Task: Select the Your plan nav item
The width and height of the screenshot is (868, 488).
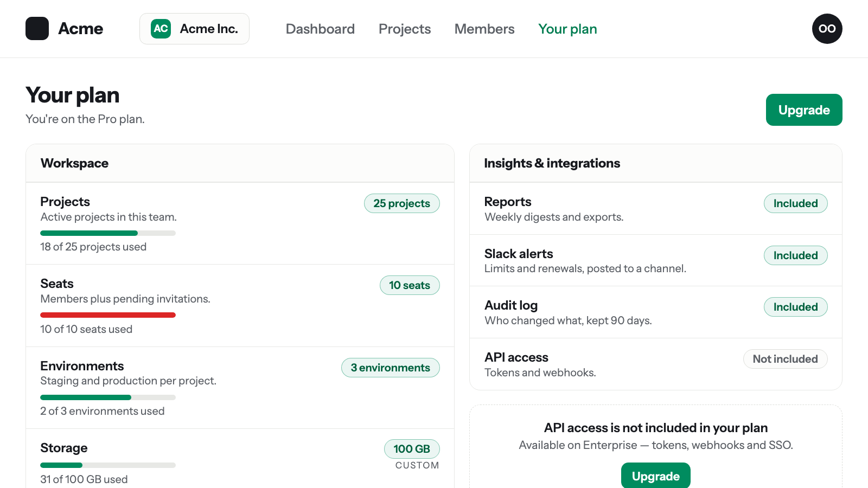Action: coord(567,29)
